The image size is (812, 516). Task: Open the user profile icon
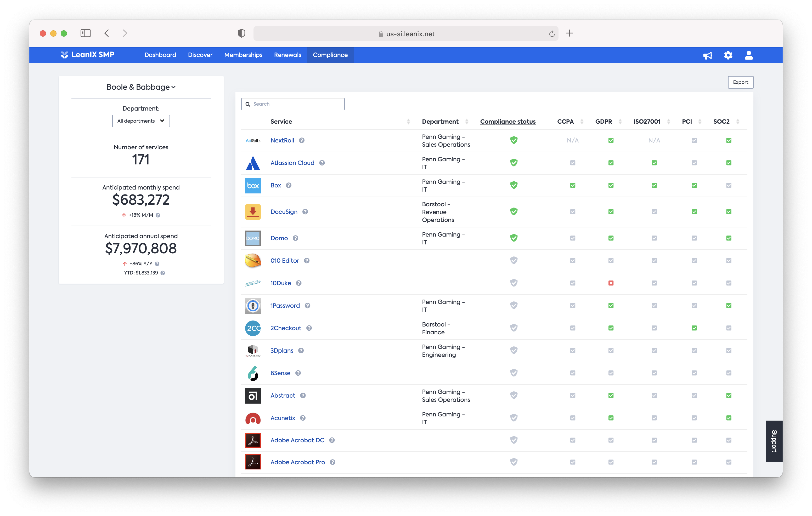(x=749, y=55)
